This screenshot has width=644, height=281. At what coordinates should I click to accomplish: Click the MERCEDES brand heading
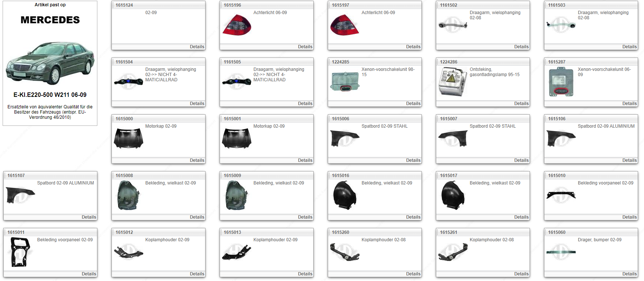click(50, 20)
